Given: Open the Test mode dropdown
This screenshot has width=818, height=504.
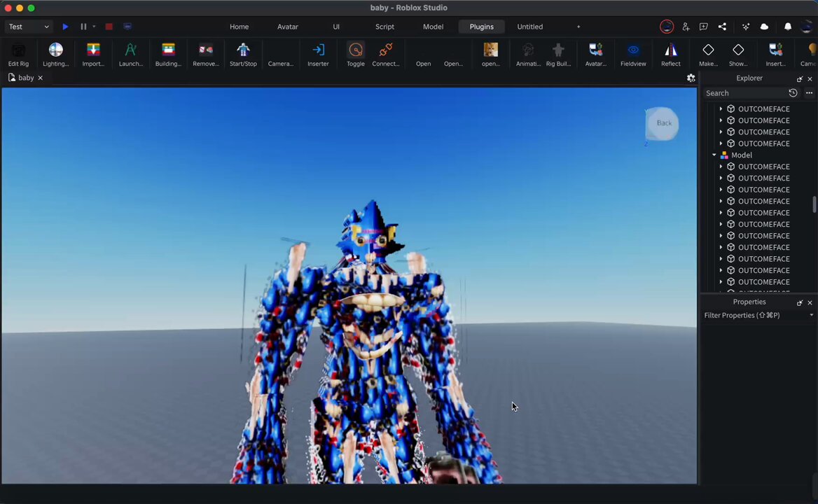Looking at the screenshot, I should pos(29,27).
